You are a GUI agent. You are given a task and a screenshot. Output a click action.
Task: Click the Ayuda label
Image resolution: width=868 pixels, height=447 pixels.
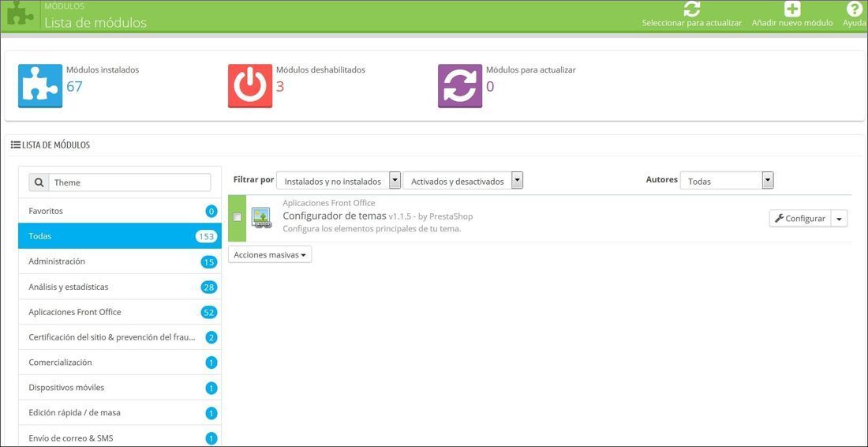[x=854, y=23]
